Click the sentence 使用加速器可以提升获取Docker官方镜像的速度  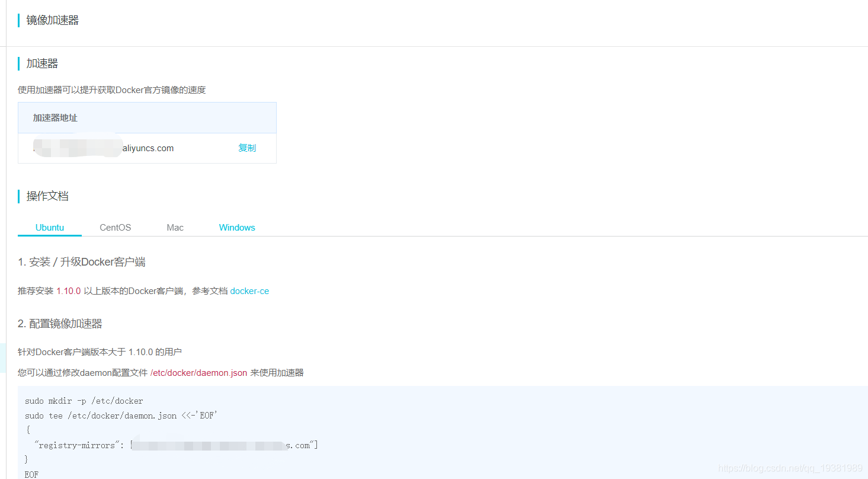(x=112, y=90)
